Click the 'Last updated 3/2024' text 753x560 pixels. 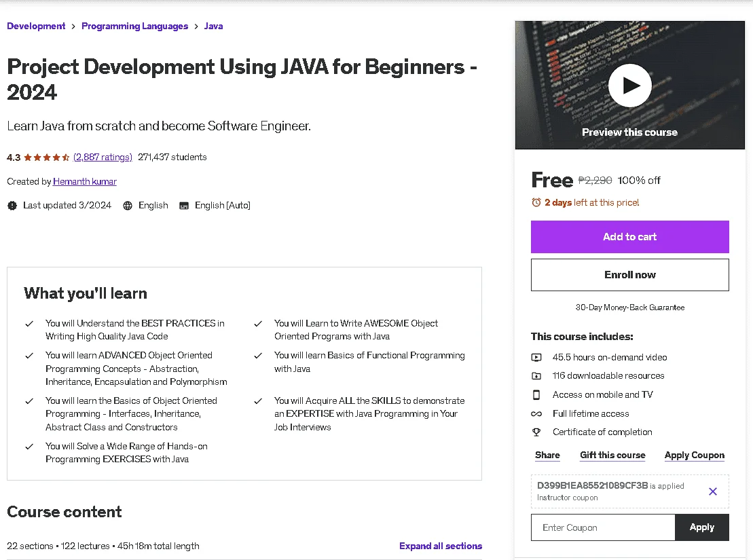pos(67,206)
